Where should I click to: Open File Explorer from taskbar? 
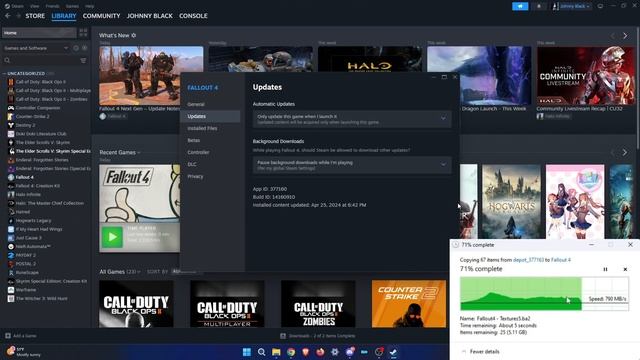[x=276, y=352]
